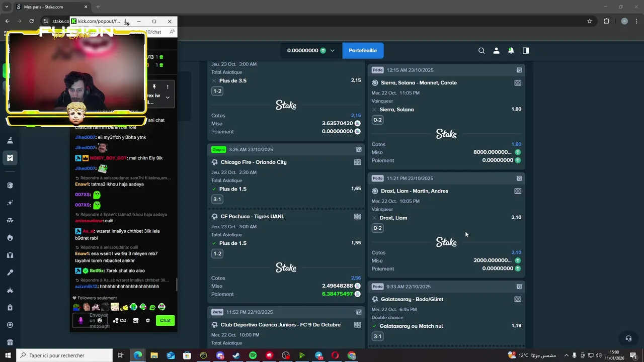
Task: Open the tab search dropdown in Chrome
Action: 6,7
